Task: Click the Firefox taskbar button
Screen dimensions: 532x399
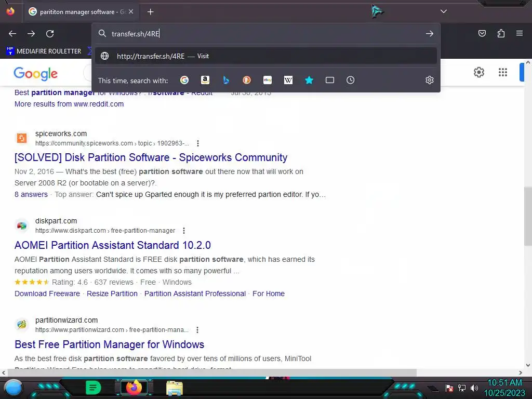Action: coord(134,388)
